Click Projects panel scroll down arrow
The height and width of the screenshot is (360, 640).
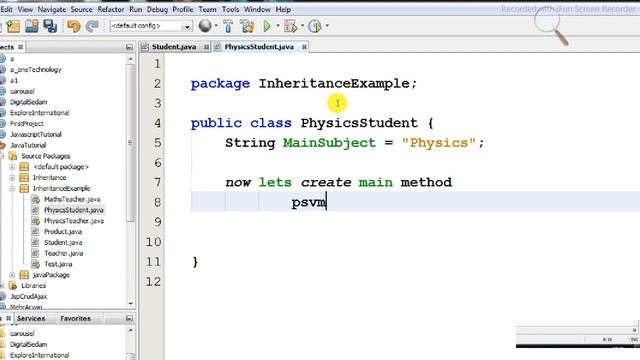point(131,304)
